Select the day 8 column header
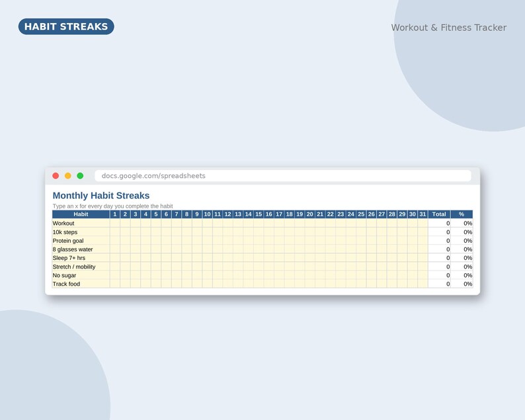This screenshot has width=525, height=420. coord(187,214)
